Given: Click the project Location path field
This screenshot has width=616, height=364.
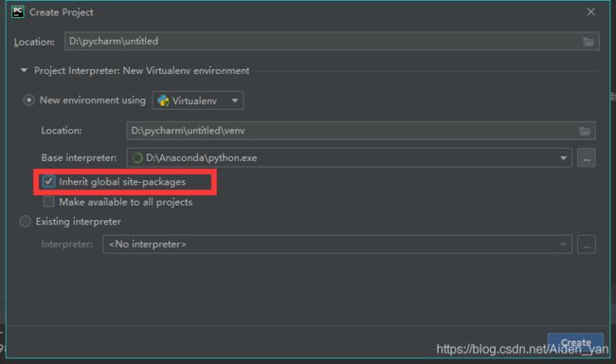Looking at the screenshot, I should click(332, 42).
